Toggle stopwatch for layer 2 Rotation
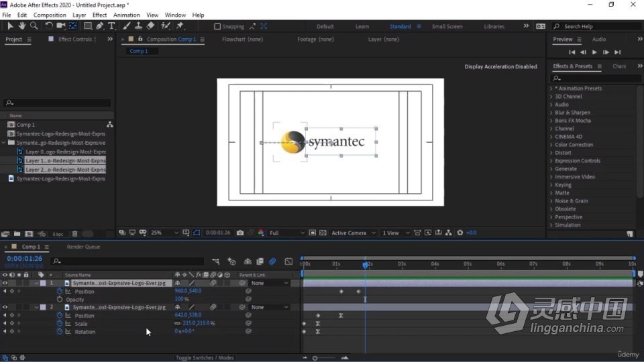 [60, 331]
